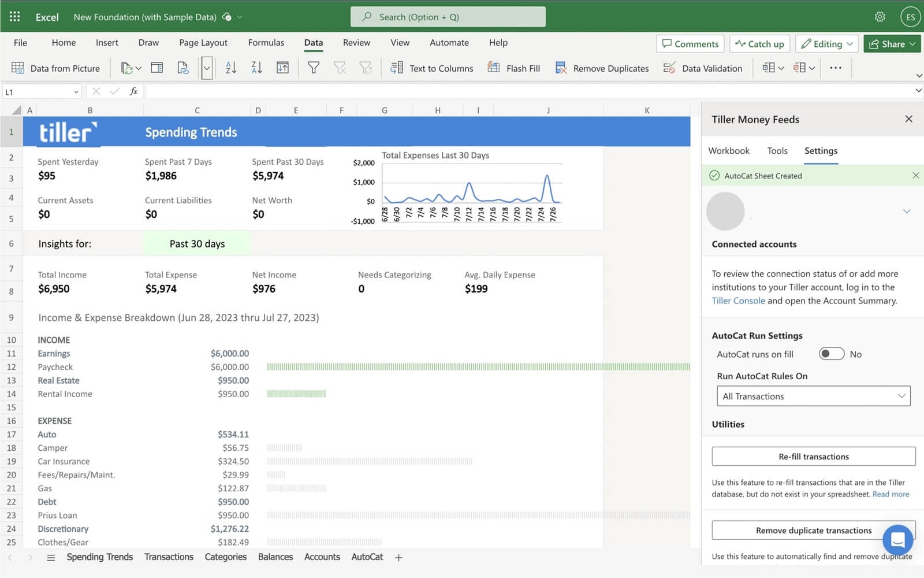Click the Share button
The image size is (924, 578).
892,44
